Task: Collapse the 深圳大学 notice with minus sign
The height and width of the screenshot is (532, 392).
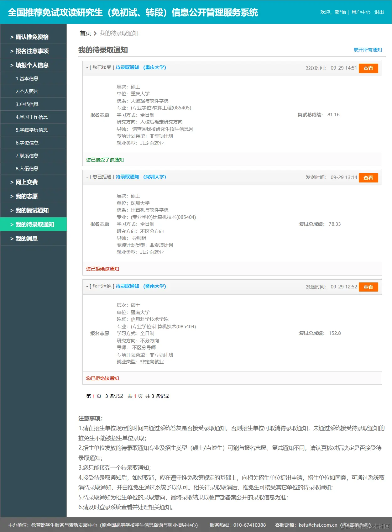Action: point(87,177)
